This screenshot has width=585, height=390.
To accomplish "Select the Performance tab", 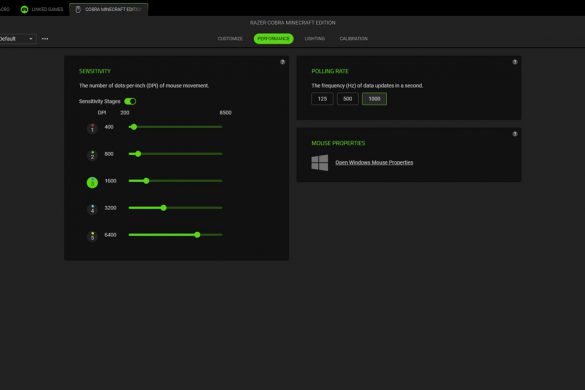I will coord(273,38).
